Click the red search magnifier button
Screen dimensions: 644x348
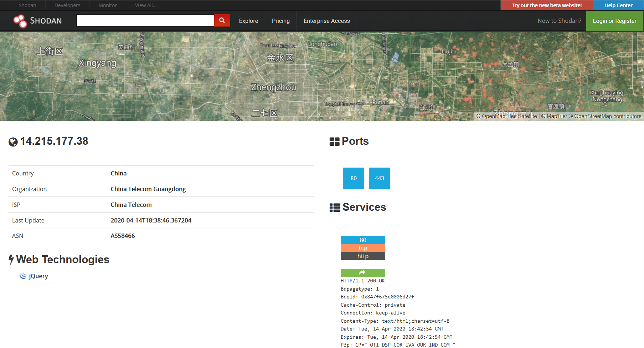pyautogui.click(x=222, y=21)
